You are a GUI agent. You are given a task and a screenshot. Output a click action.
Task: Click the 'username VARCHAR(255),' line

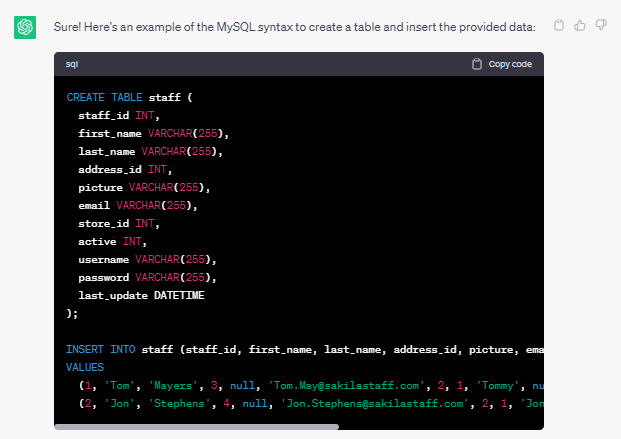tap(147, 260)
